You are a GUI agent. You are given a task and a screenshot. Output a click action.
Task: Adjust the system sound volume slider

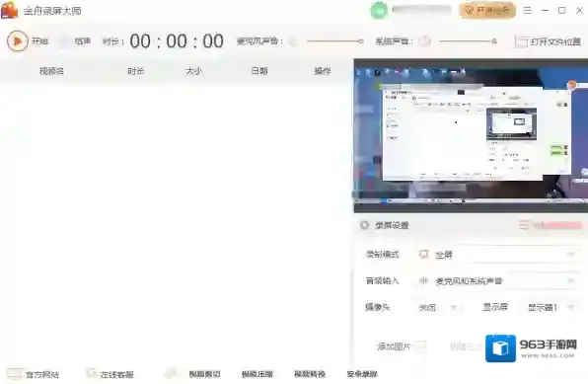pyautogui.click(x=468, y=41)
